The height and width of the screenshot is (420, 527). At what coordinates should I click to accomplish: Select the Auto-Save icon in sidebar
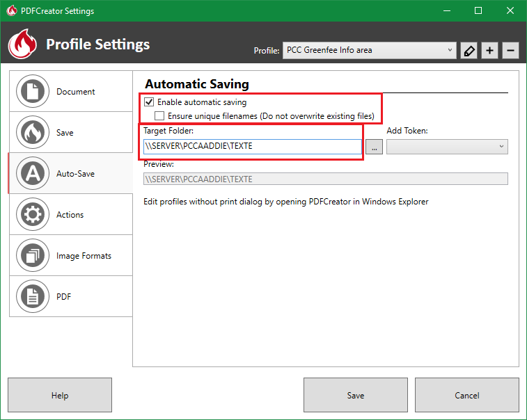(x=31, y=174)
